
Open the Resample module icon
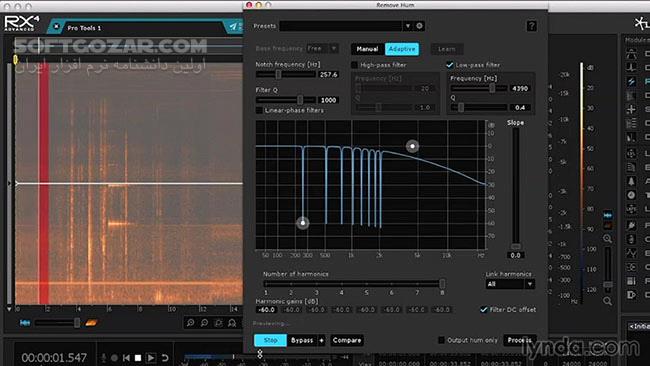tap(631, 281)
